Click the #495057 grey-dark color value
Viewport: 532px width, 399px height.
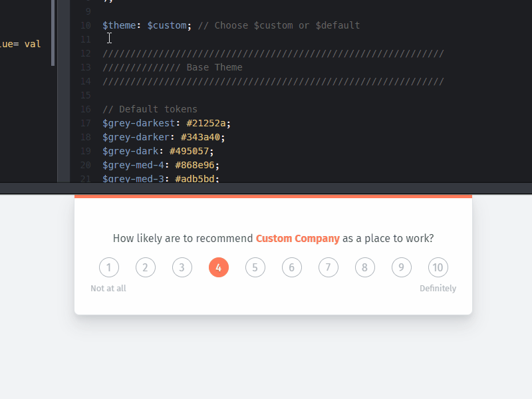[192, 151]
